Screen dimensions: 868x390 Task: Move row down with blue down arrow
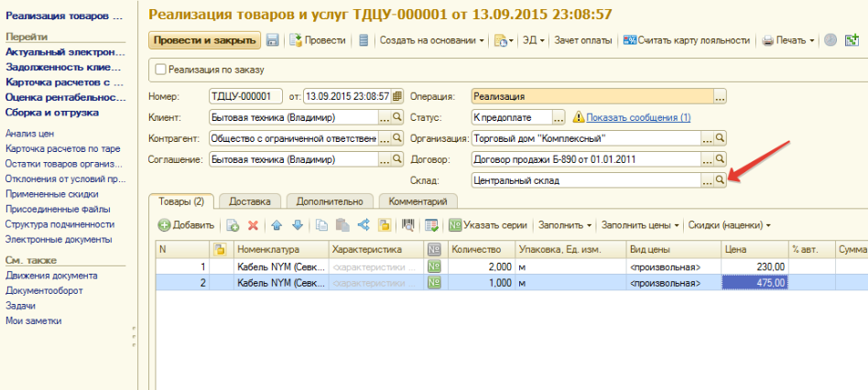(x=297, y=224)
